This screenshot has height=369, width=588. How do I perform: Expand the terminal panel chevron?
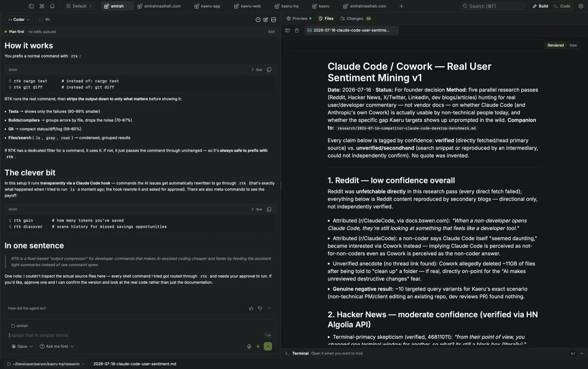coord(582,353)
